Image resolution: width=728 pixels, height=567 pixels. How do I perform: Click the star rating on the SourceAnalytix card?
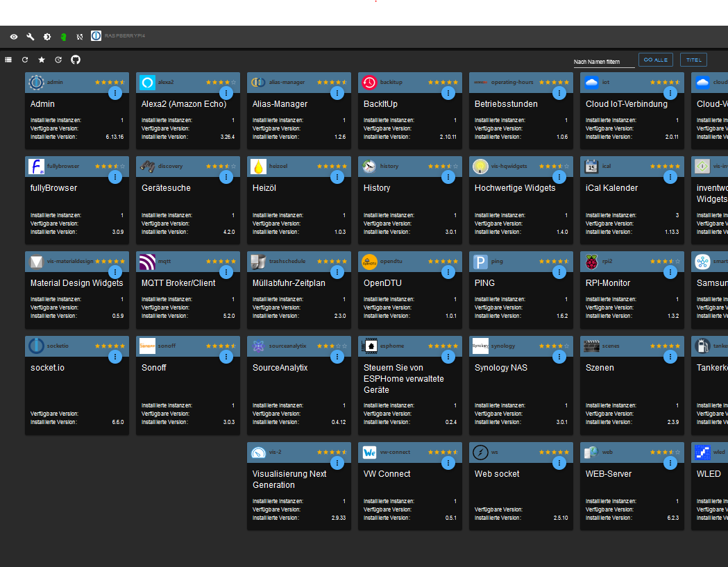coord(332,346)
